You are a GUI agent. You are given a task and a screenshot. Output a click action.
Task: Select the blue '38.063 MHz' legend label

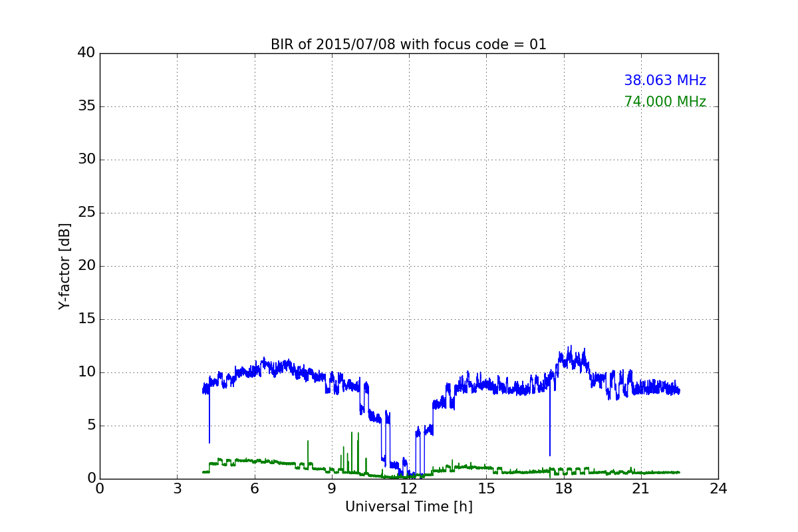(x=665, y=80)
